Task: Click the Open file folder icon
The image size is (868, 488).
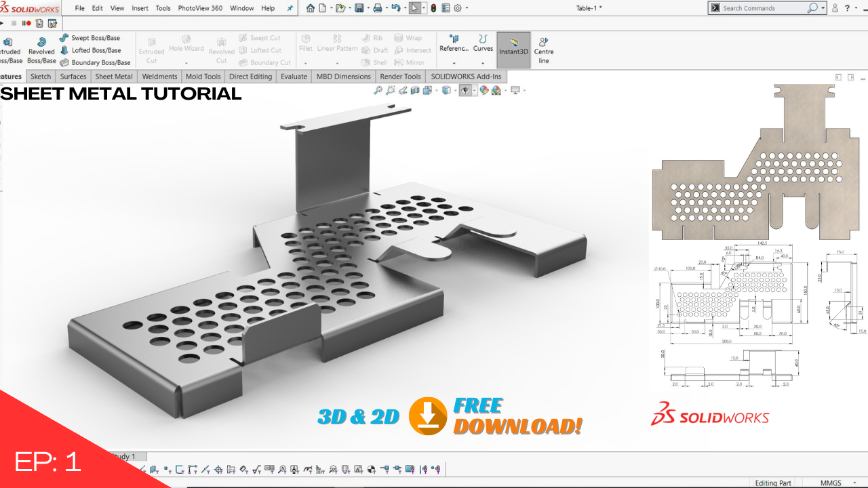Action: pos(340,8)
